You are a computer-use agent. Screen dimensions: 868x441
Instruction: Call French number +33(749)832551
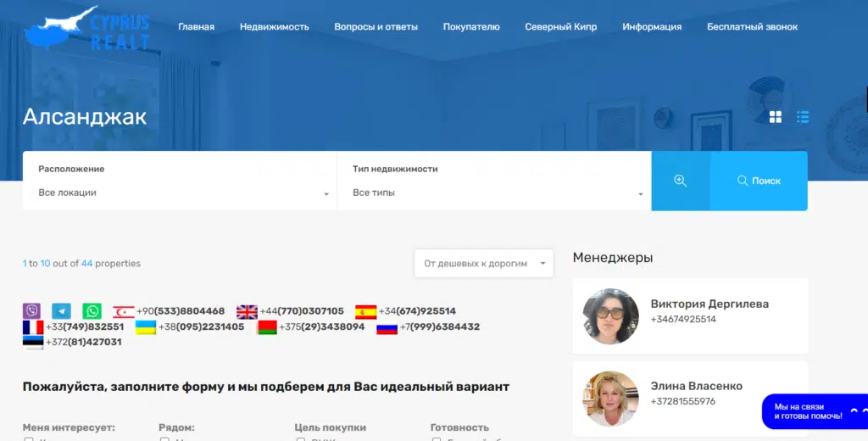pyautogui.click(x=85, y=327)
